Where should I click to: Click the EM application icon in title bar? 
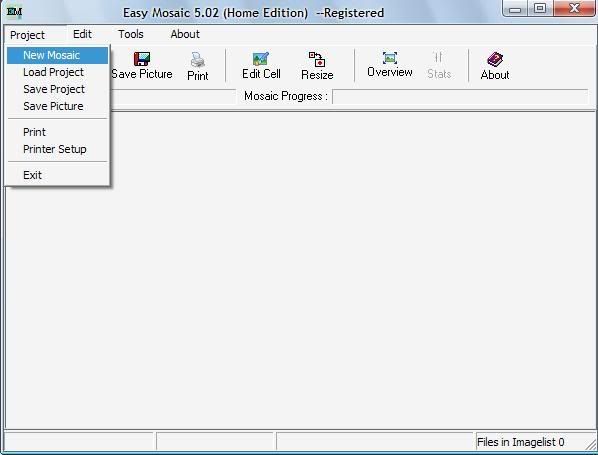(14, 12)
